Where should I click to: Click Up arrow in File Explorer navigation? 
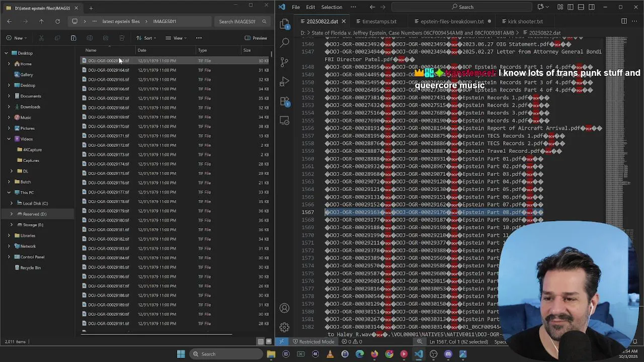tap(41, 22)
